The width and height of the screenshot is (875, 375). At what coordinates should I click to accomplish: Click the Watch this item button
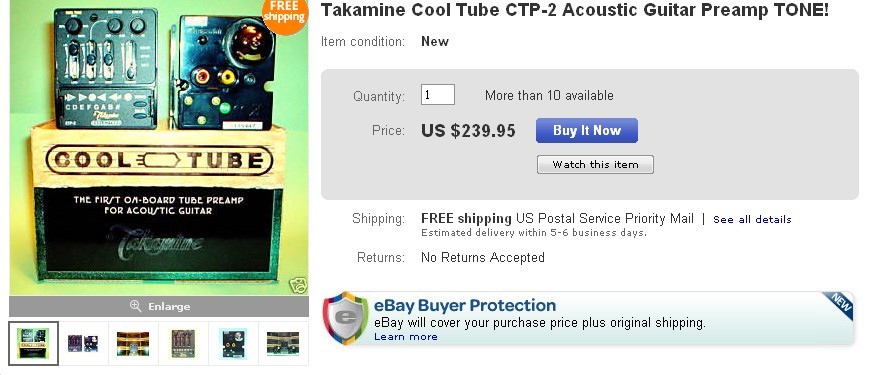pos(595,164)
